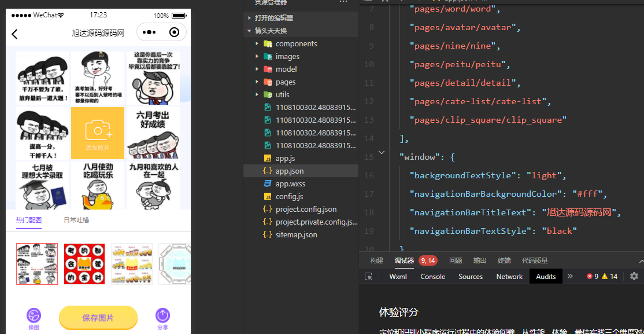Open the 构建 panel tab
Screen dimensions: 644x334
pyautogui.click(x=376, y=260)
